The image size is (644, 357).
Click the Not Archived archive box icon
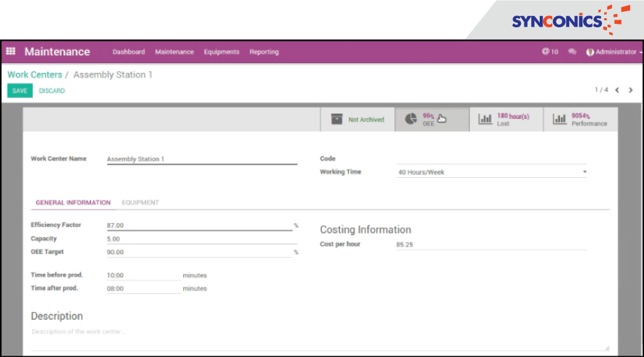click(x=337, y=120)
